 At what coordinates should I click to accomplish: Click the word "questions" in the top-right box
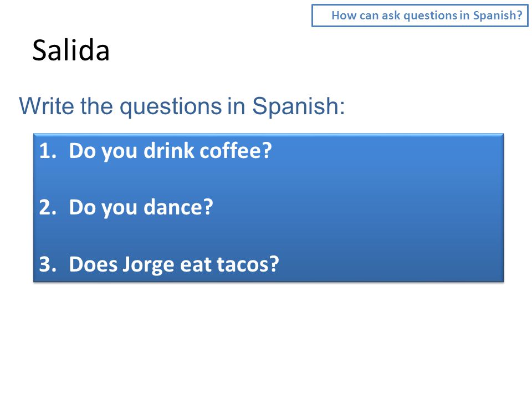[430, 16]
